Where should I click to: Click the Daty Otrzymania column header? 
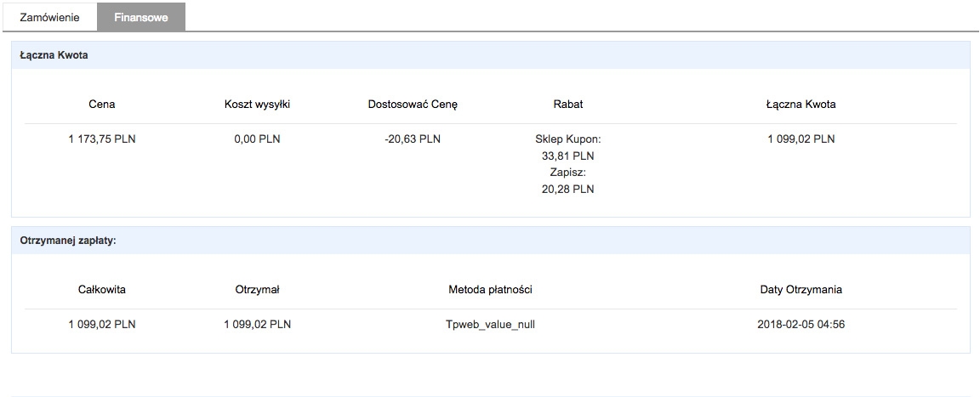[801, 290]
